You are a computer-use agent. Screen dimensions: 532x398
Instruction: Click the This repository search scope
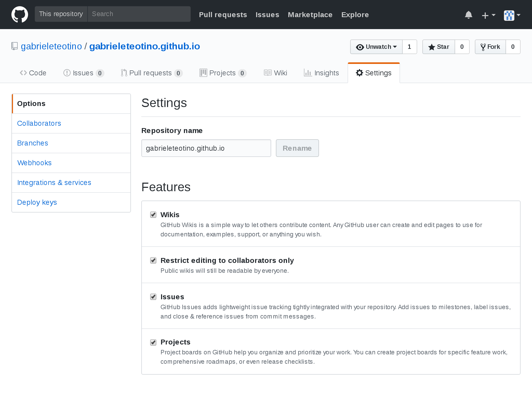(x=61, y=14)
